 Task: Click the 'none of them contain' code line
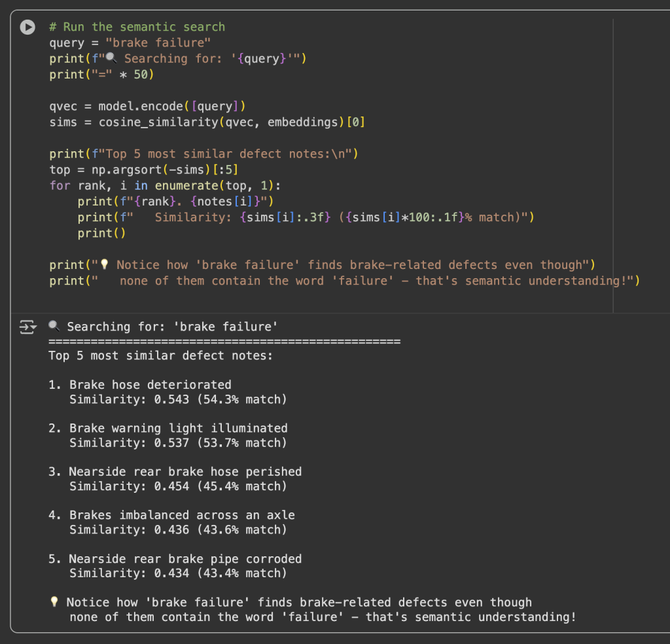[x=345, y=281]
